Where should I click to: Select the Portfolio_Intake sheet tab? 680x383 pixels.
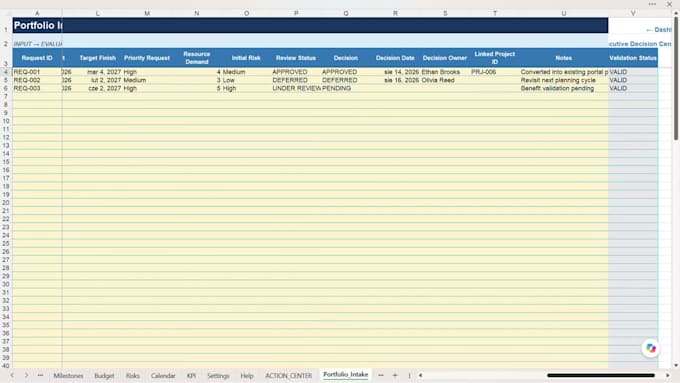point(346,375)
